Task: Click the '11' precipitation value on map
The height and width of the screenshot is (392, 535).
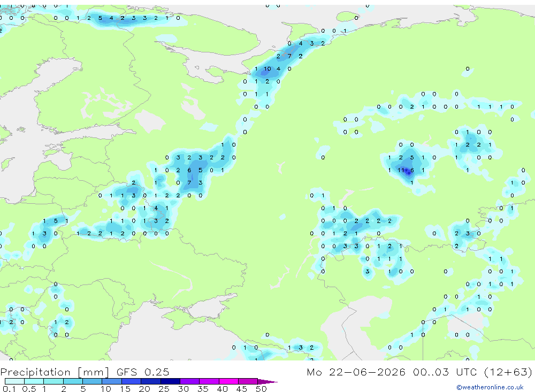Action: 401,170
